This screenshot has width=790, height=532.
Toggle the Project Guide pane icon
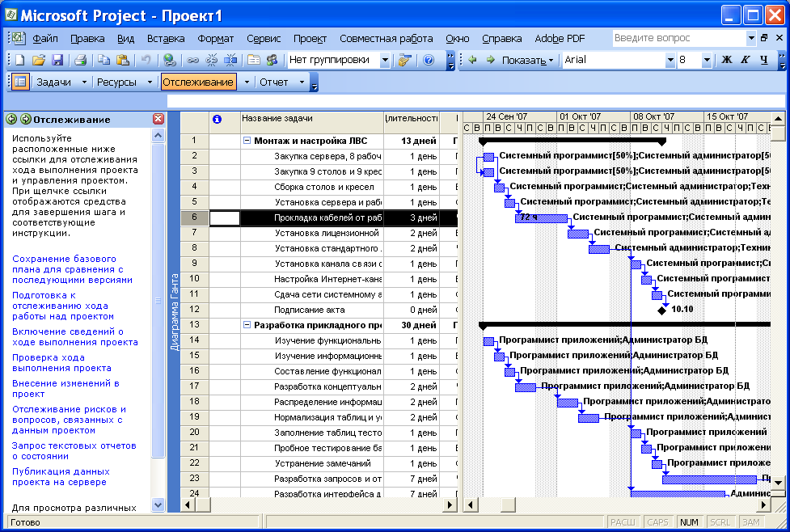[x=20, y=82]
